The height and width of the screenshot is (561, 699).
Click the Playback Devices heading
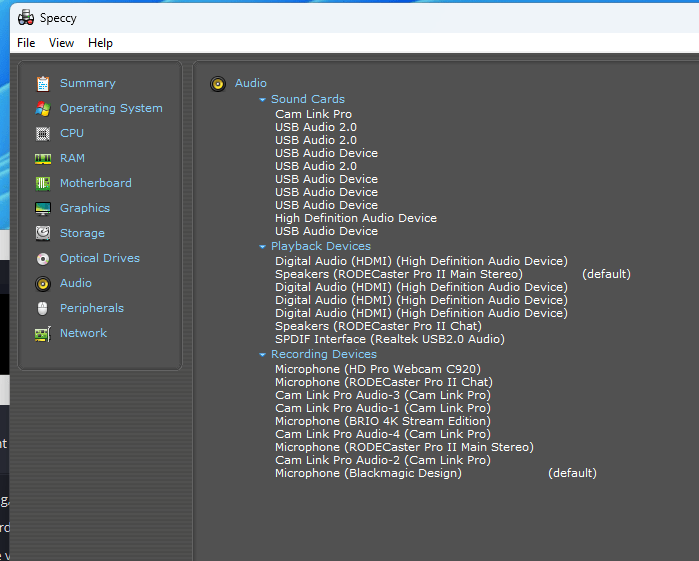[x=321, y=246]
